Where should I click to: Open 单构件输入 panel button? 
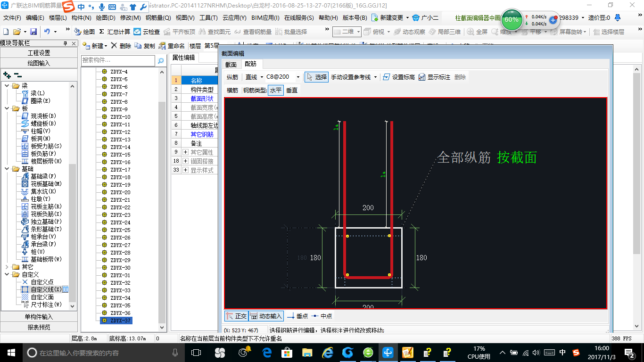tap(39, 317)
